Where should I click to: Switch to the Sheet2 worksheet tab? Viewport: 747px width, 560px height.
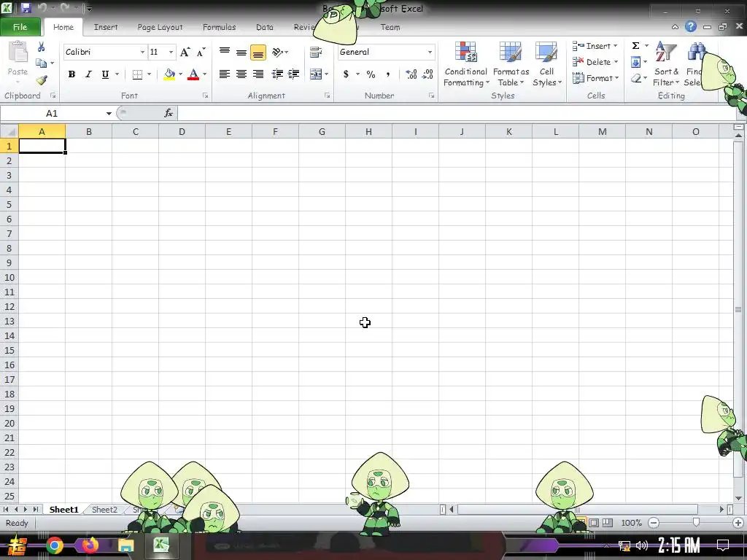pos(104,510)
